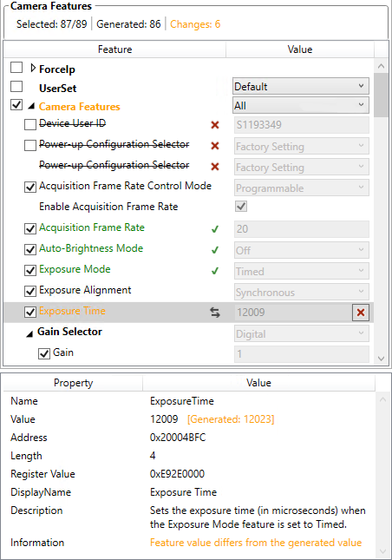The height and width of the screenshot is (560, 392).
Task: Open the Gain Selector Digital dropdown
Action: tap(302, 334)
